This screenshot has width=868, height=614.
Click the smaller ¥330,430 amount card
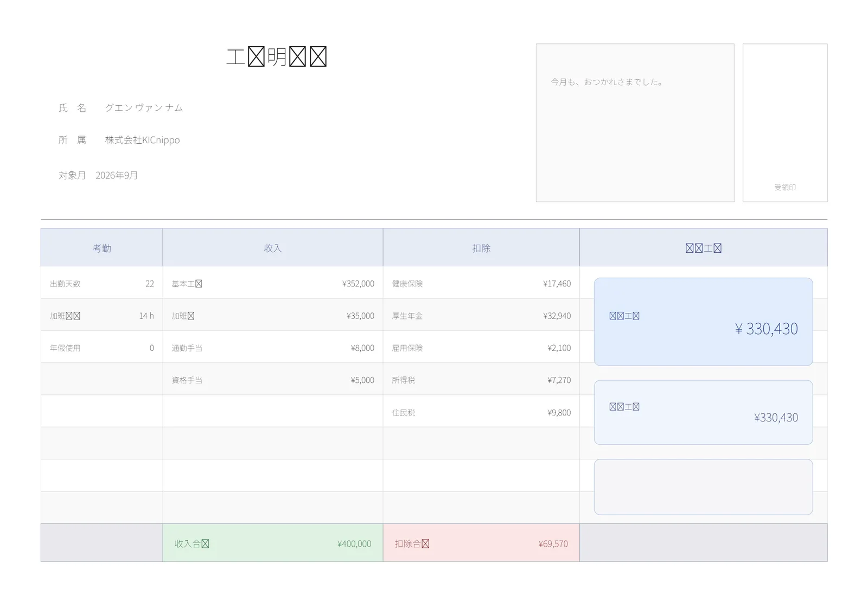tap(703, 412)
